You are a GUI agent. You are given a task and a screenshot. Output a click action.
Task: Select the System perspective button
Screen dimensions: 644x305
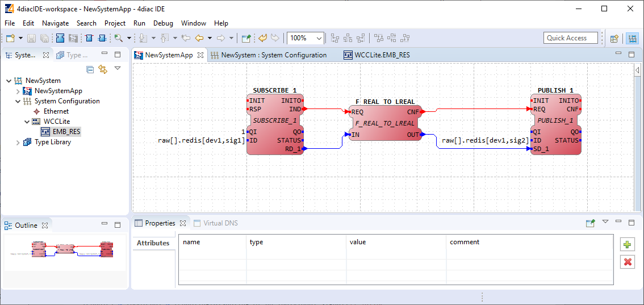632,39
